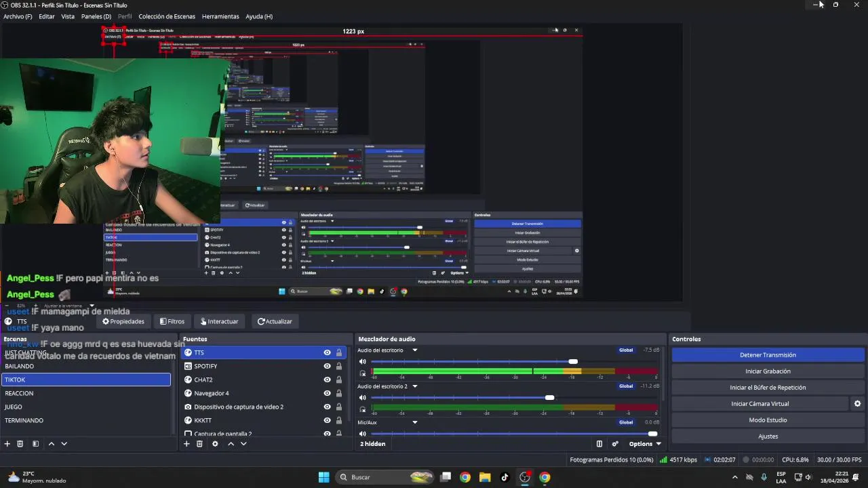Click the Interactuar button
Image resolution: width=868 pixels, height=488 pixels.
click(x=219, y=321)
